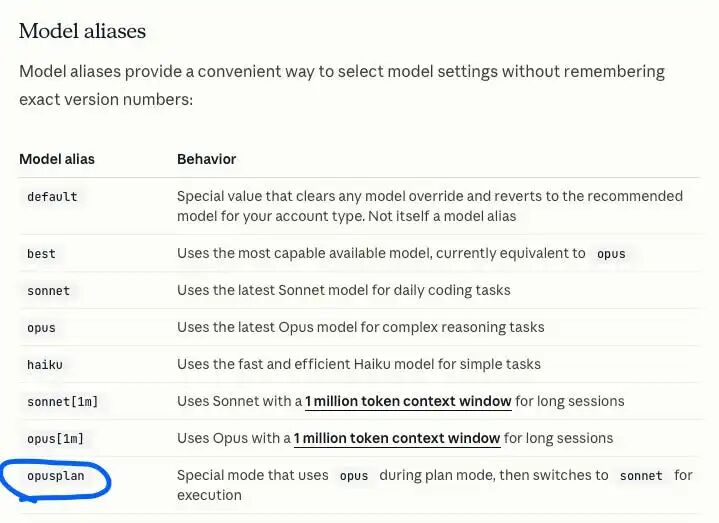This screenshot has width=719, height=523.
Task: Open the first "1 million token context window" link
Action: point(408,401)
